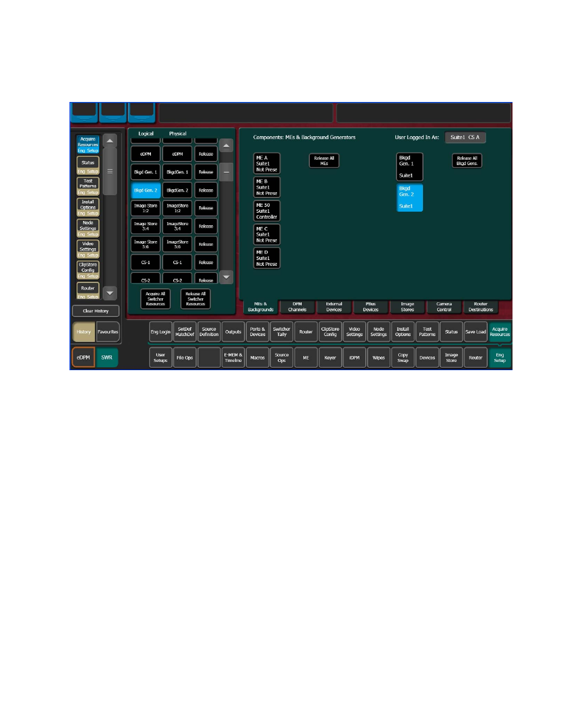562x728 pixels.
Task: Open the Eng Login menu
Action: pyautogui.click(x=160, y=332)
